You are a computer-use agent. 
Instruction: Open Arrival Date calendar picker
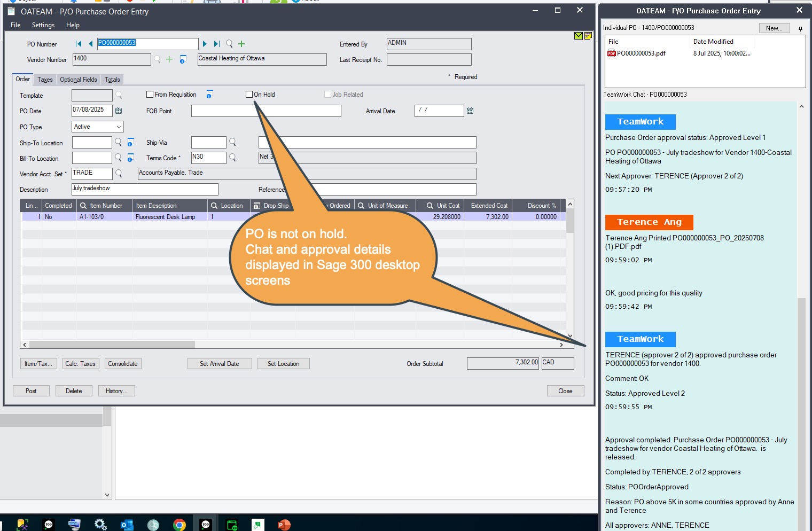(470, 111)
